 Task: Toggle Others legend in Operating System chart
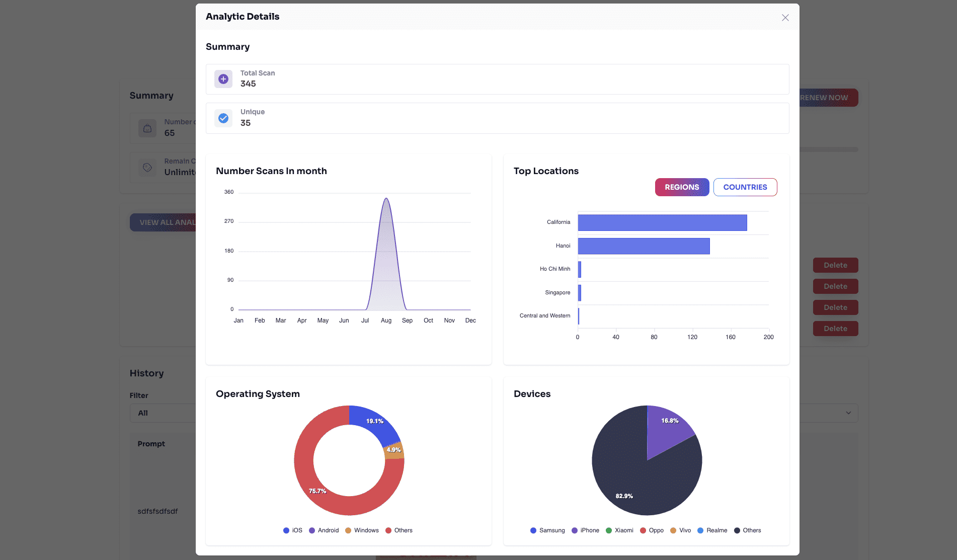(x=399, y=530)
